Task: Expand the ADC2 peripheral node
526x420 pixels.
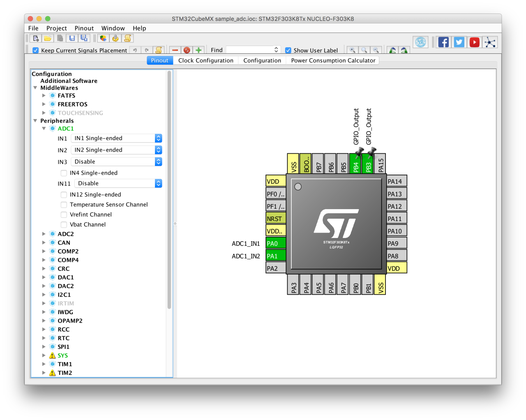Action: point(44,234)
